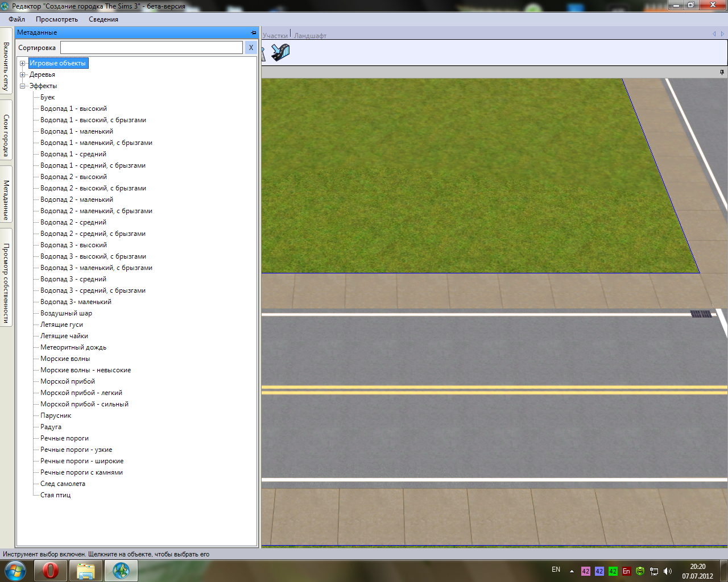This screenshot has width=728, height=582.
Task: Open the Файл menu
Action: click(17, 19)
